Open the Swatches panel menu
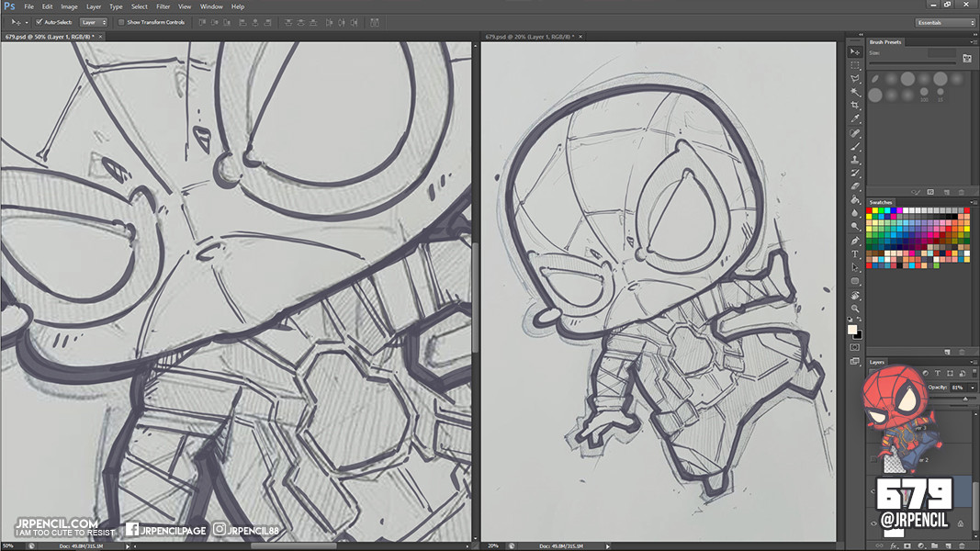Image resolution: width=980 pixels, height=551 pixels. 973,202
